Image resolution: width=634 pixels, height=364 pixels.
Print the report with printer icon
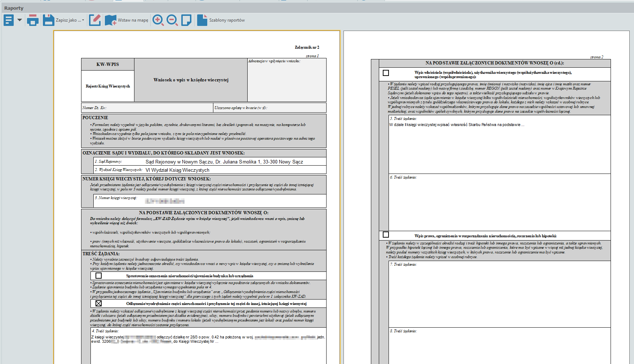tap(33, 20)
